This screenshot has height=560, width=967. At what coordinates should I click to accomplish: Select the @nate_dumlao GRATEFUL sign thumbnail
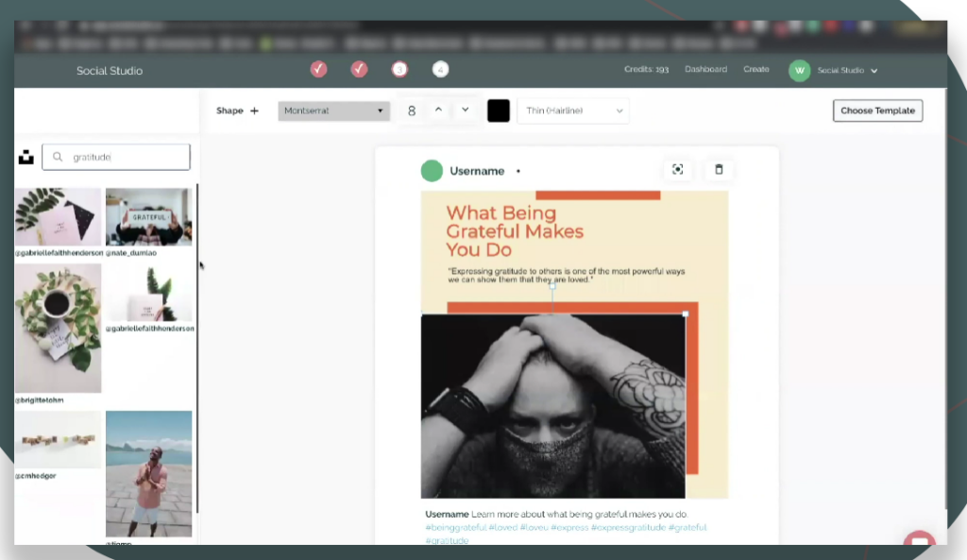point(148,216)
